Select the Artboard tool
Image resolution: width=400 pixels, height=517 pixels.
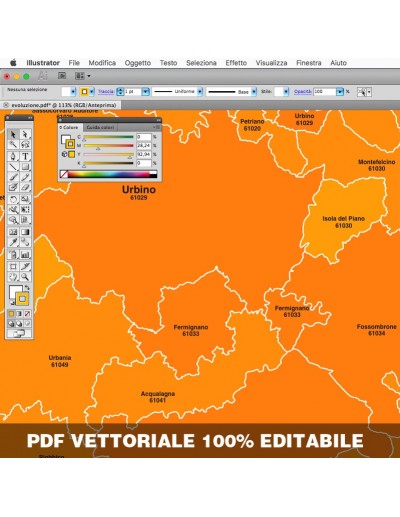coord(13,266)
